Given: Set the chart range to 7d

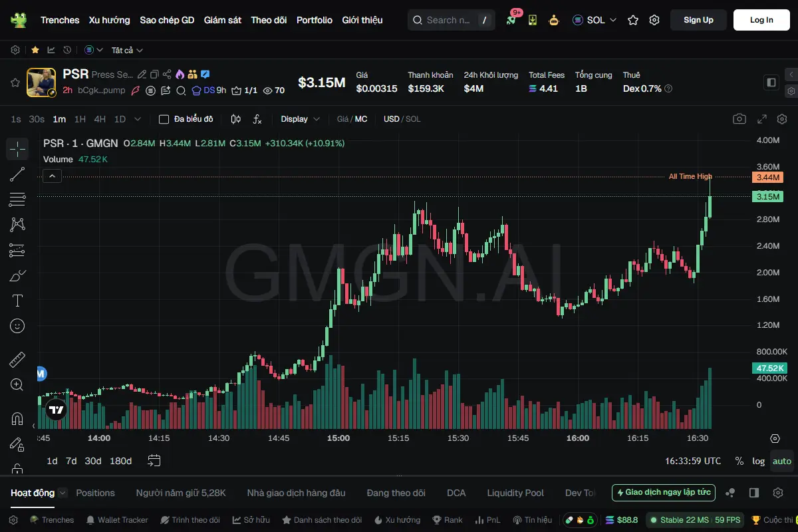Looking at the screenshot, I should click(x=71, y=461).
